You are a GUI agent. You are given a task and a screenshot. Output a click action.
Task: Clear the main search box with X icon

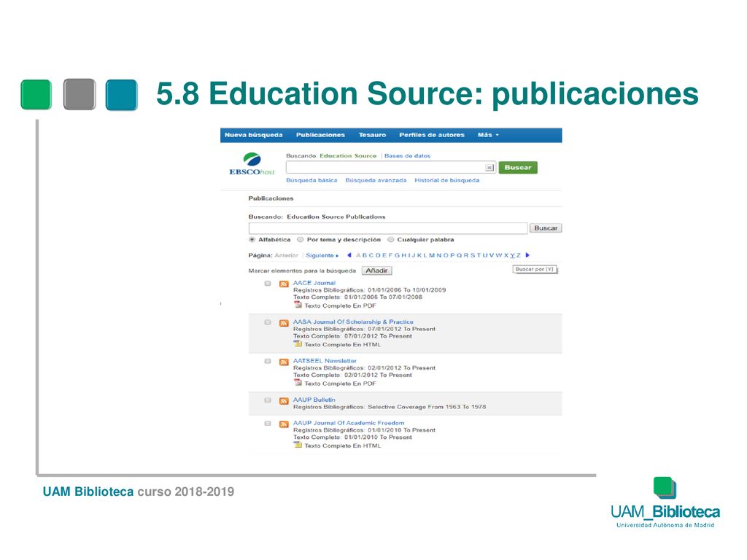click(x=489, y=168)
